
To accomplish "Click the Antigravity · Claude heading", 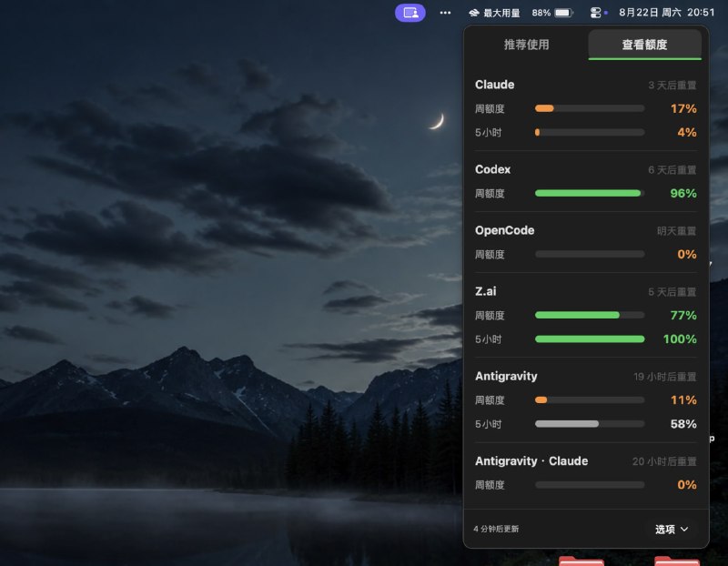I will click(531, 461).
